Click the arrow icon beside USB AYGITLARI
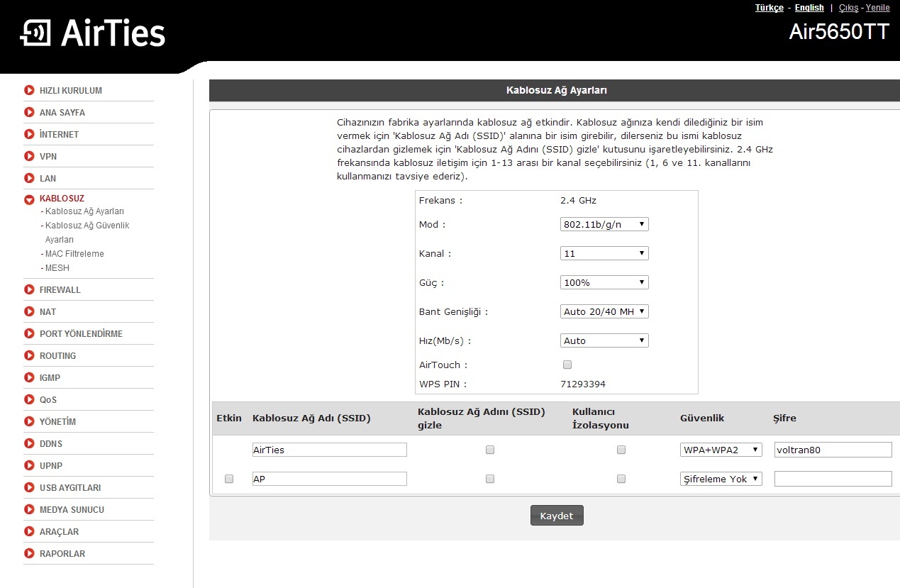 click(x=29, y=487)
